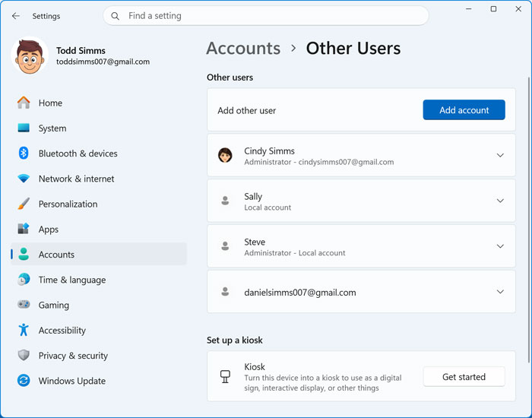This screenshot has width=532, height=418.
Task: Click toddsimms007@gmail.com email text
Action: (x=103, y=62)
